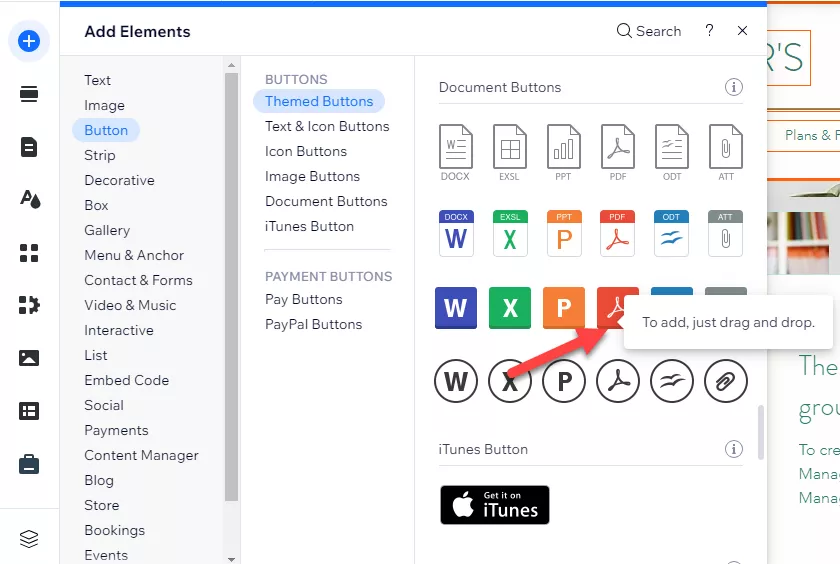840x564 pixels.
Task: Add the Get it on iTunes button
Action: point(495,505)
